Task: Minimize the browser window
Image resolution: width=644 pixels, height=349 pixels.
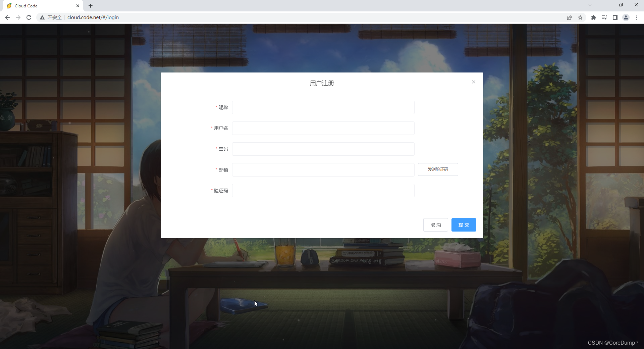Action: pyautogui.click(x=605, y=5)
